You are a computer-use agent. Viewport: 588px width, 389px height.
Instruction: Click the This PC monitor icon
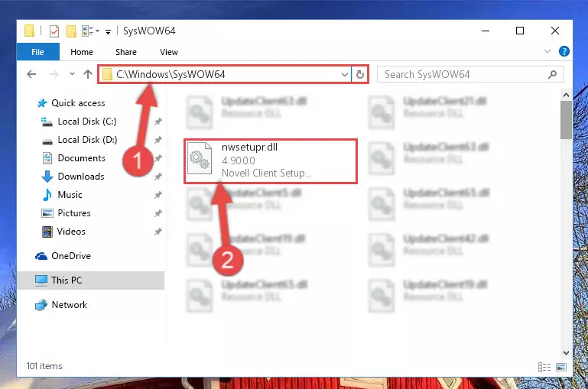pos(41,280)
